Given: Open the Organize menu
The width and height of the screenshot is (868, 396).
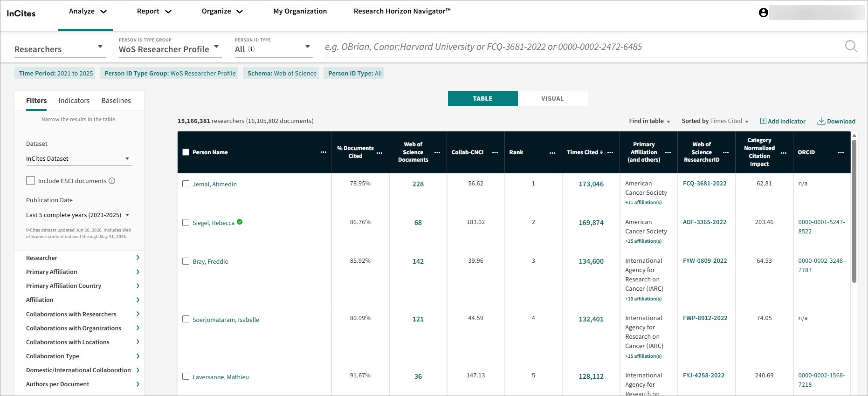Looking at the screenshot, I should (222, 11).
